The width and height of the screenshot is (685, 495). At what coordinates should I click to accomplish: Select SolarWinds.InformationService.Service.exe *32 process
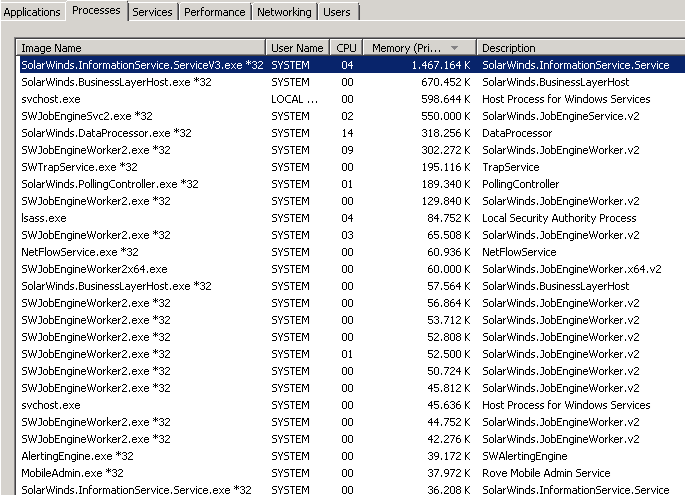(351, 489)
